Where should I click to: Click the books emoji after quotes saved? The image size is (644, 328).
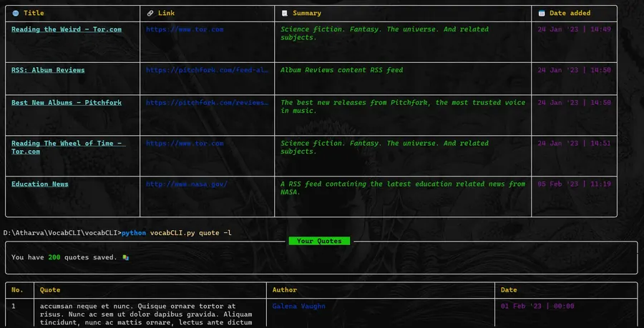126,257
